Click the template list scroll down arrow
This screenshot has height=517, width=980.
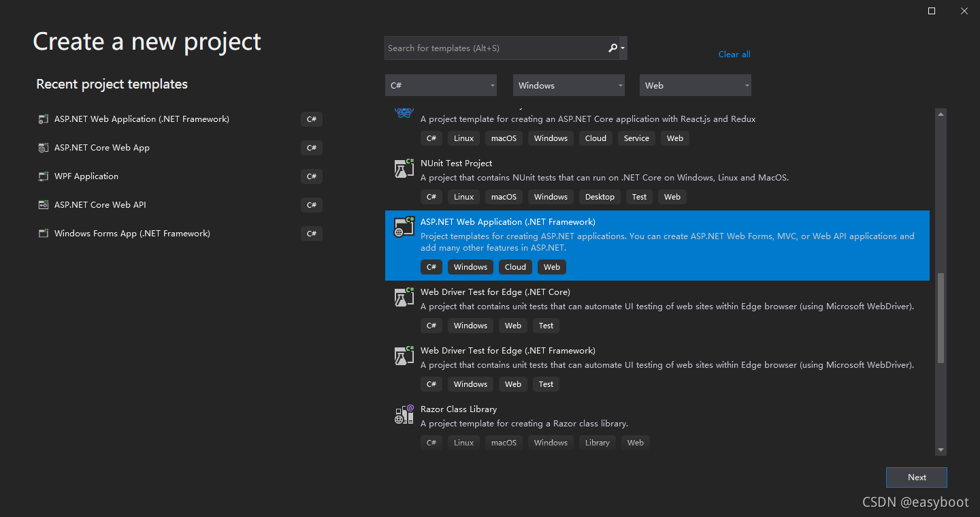(941, 450)
